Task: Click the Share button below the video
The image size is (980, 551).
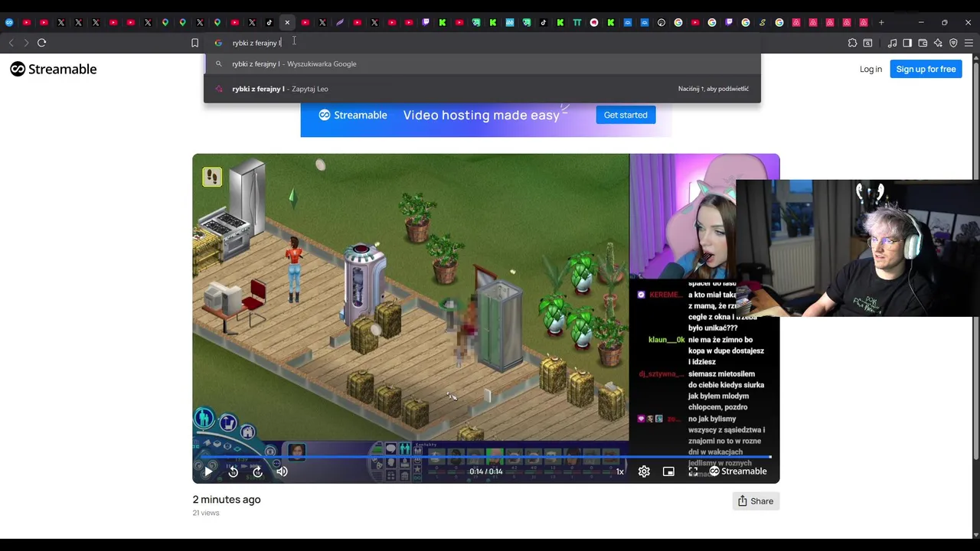Action: 756,501
